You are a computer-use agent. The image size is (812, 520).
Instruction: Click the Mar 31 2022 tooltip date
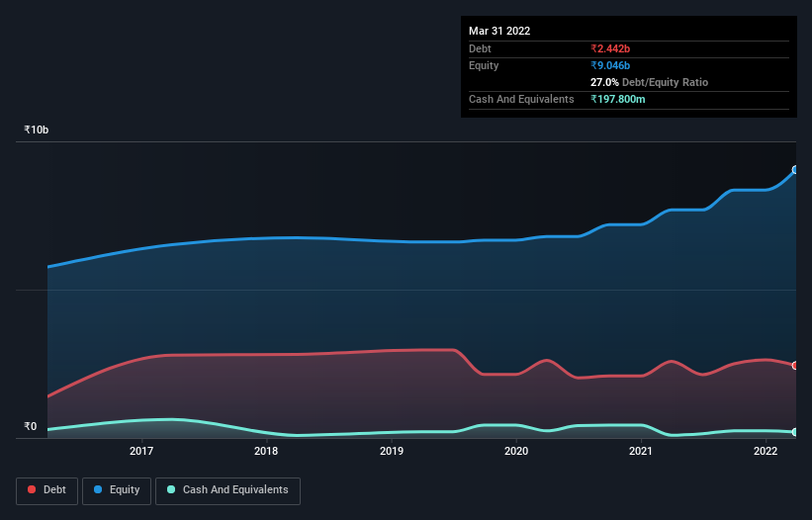pos(499,31)
